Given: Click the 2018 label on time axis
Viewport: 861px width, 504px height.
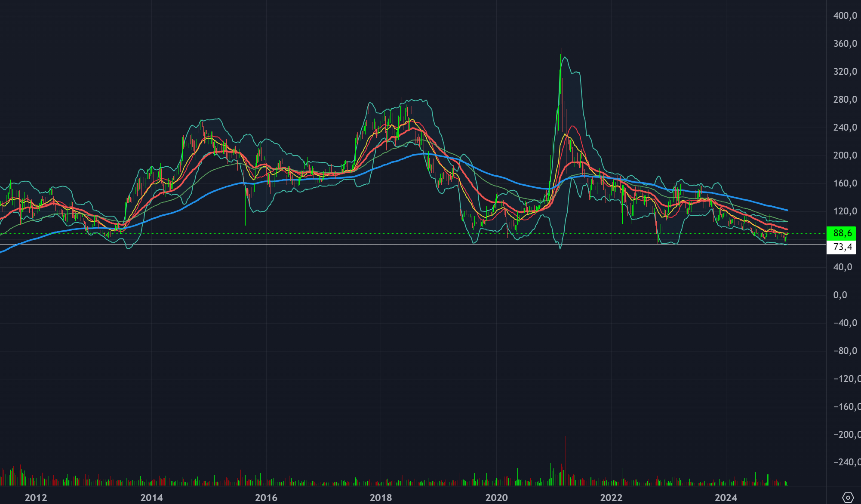Looking at the screenshot, I should [x=381, y=498].
